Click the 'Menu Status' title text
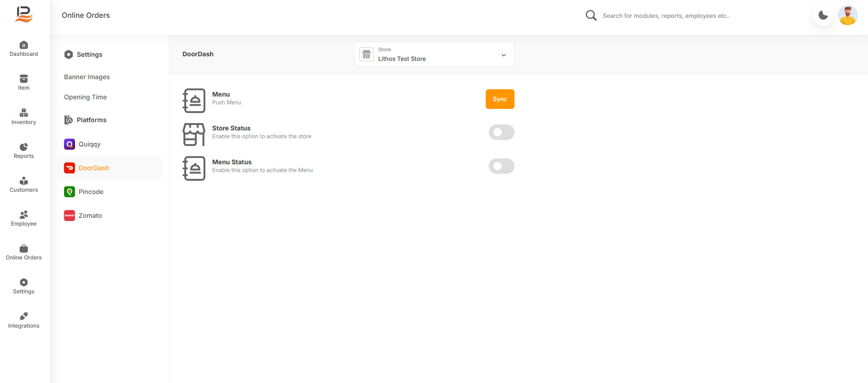Screen dimensions: 868x383 [x=232, y=162]
